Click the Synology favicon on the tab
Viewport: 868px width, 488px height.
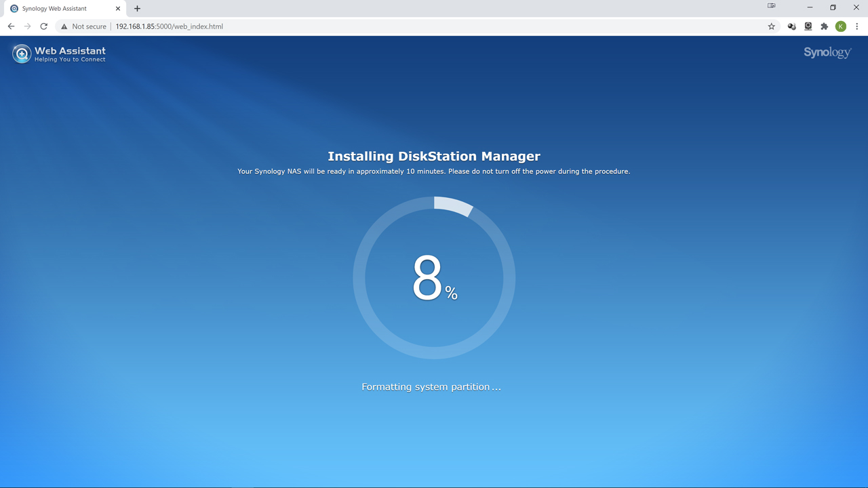coord(14,9)
